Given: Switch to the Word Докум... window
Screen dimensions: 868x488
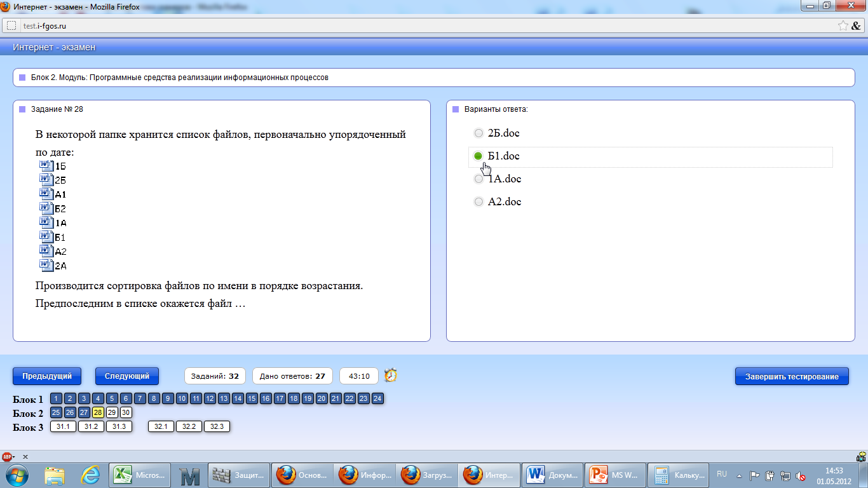Looking at the screenshot, I should 552,475.
